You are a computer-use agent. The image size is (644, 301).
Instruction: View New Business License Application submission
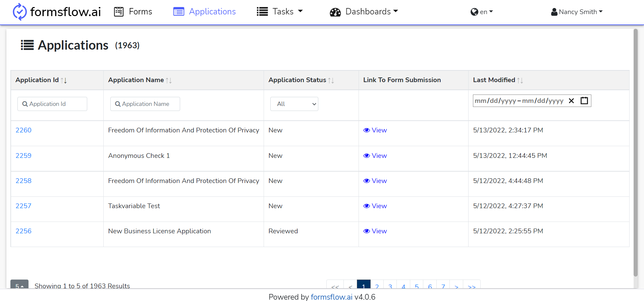coord(375,231)
